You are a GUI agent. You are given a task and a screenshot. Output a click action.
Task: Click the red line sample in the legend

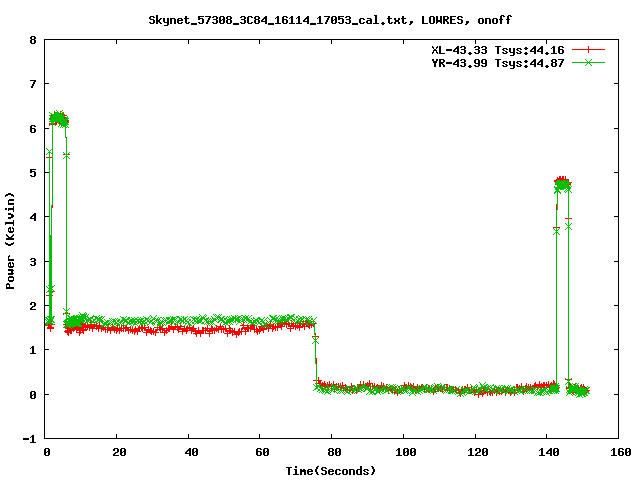[588, 50]
